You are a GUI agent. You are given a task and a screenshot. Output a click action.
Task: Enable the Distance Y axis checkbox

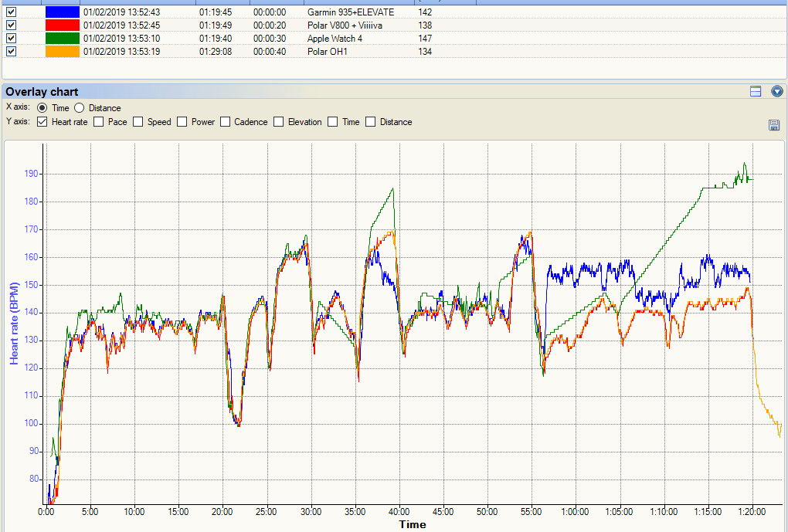pyautogui.click(x=370, y=122)
